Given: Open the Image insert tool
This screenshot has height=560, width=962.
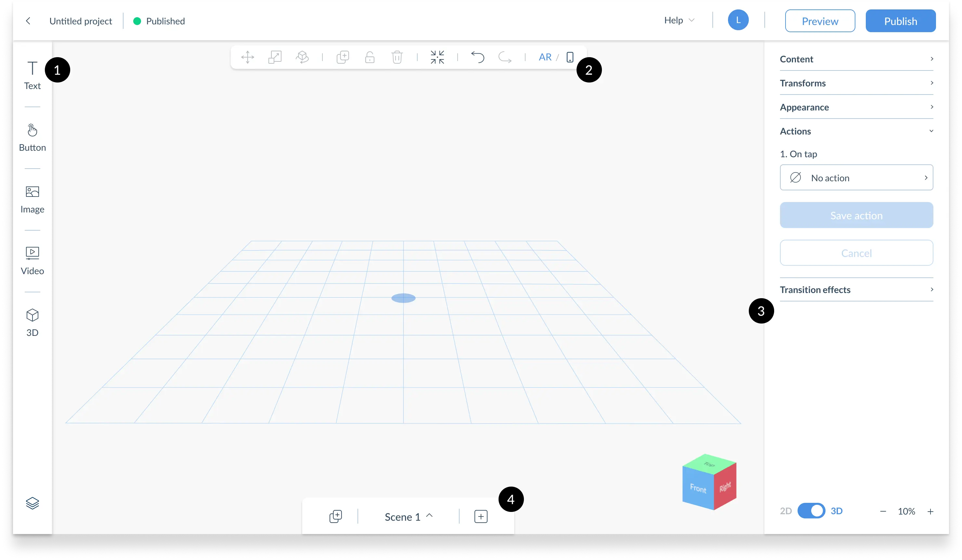Looking at the screenshot, I should [32, 198].
